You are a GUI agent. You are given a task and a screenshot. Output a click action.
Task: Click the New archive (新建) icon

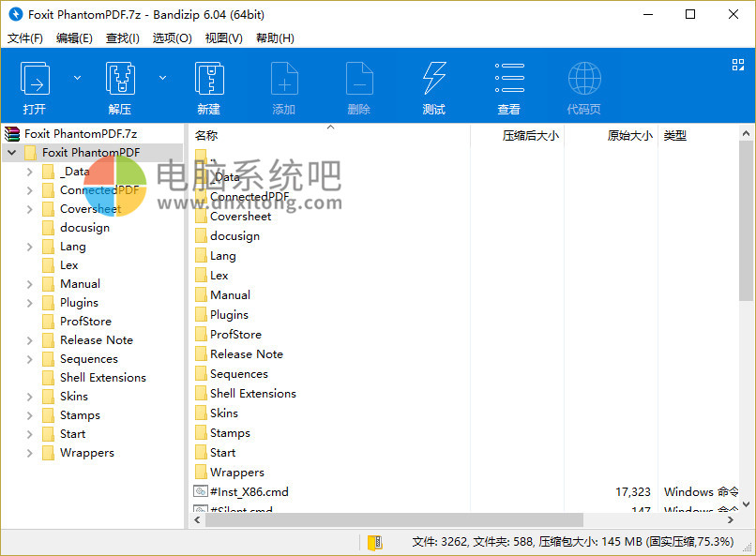click(209, 79)
